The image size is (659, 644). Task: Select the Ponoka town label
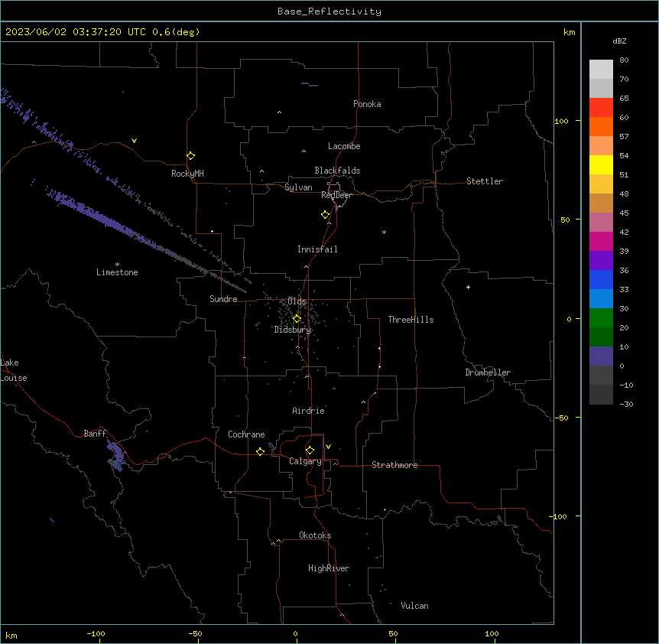[x=367, y=104]
